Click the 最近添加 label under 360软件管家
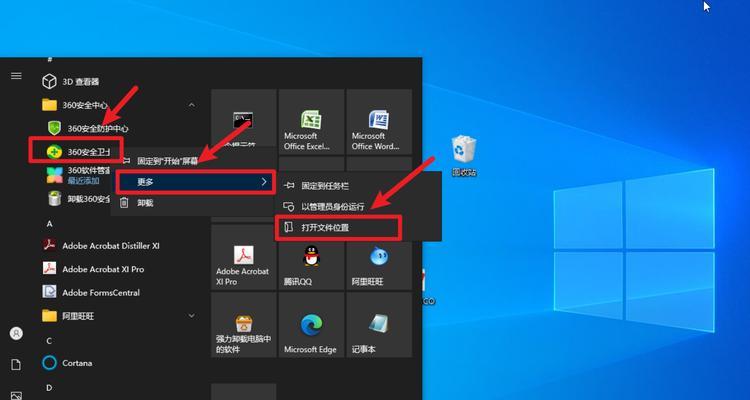 [83, 180]
